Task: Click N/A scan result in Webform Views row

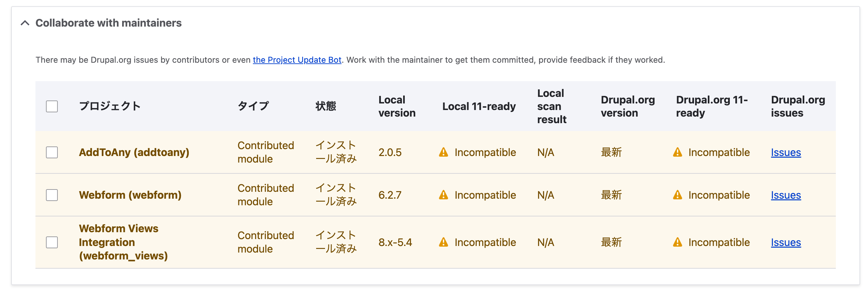Action: pyautogui.click(x=546, y=242)
